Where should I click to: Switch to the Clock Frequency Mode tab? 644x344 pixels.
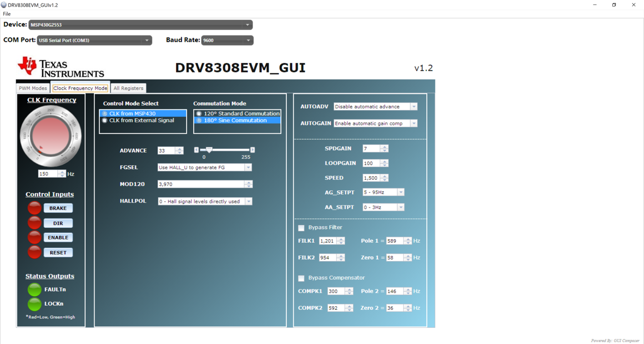[80, 88]
